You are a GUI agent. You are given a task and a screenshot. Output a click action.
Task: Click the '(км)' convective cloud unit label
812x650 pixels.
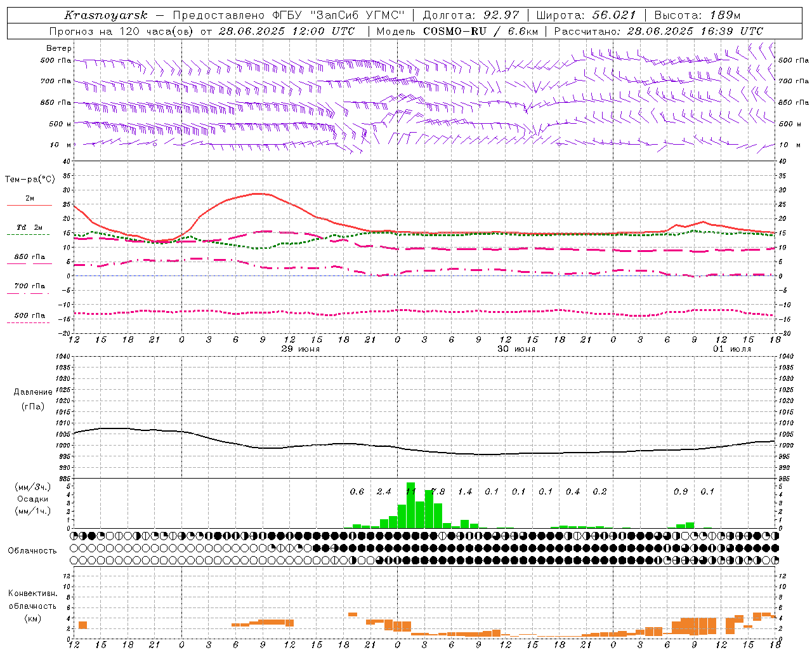(x=32, y=618)
